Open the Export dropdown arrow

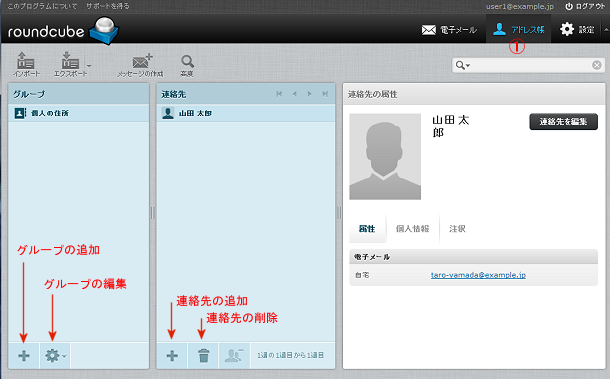pos(89,65)
